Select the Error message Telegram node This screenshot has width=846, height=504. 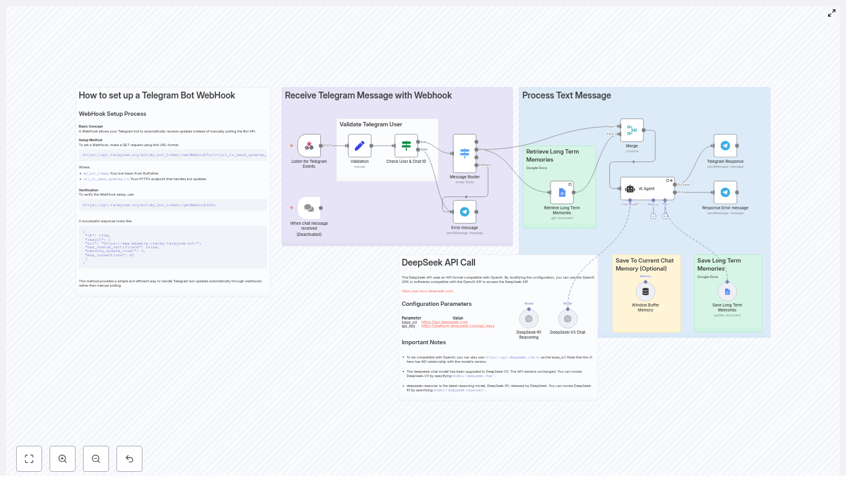tap(464, 212)
